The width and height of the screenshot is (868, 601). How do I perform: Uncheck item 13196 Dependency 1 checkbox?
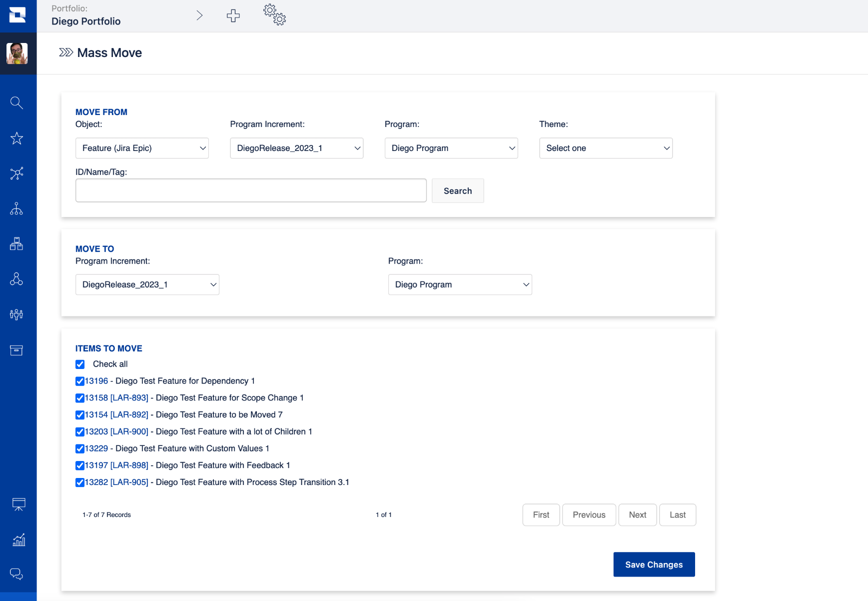[80, 381]
